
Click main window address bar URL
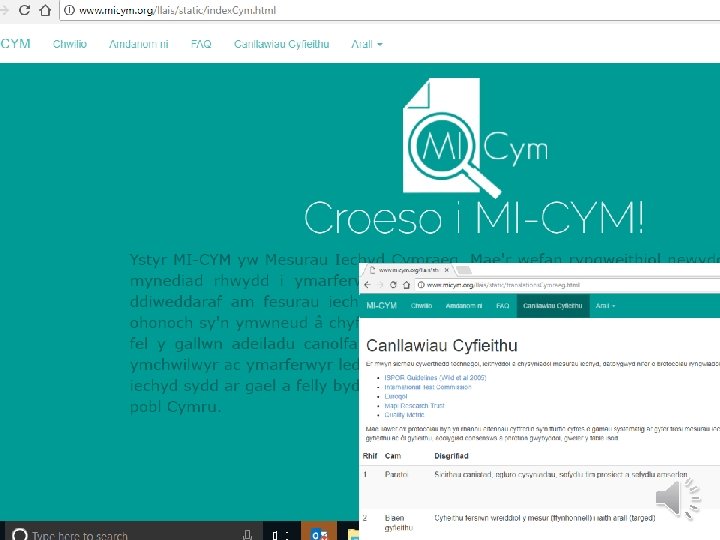click(177, 10)
